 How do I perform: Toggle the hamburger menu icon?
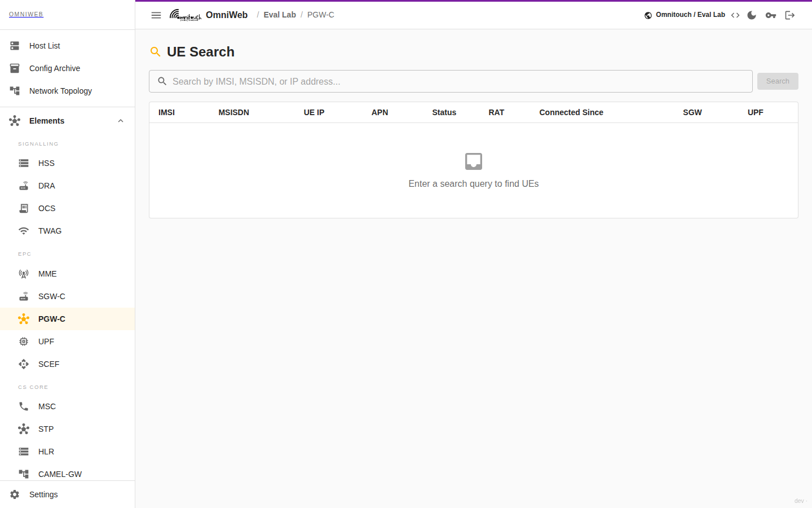[156, 15]
